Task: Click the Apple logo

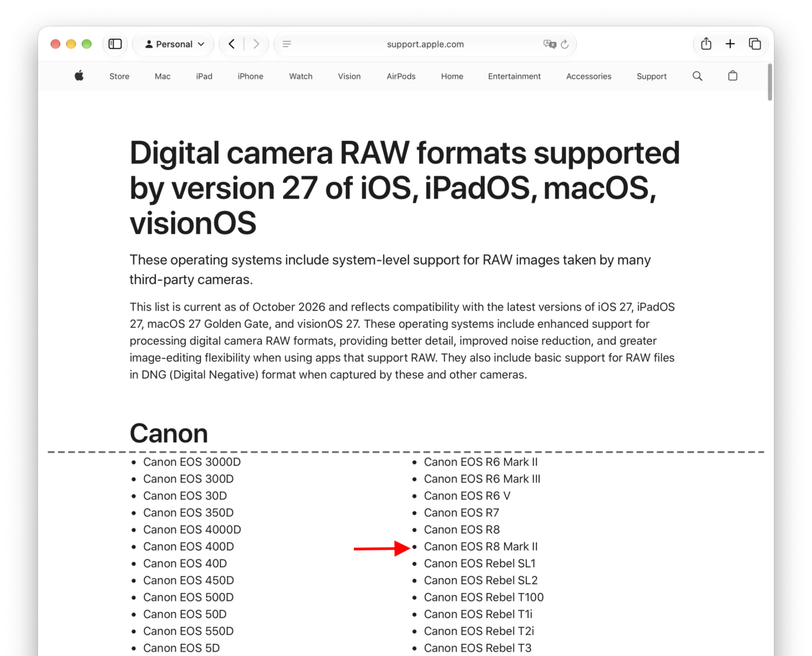Action: (79, 76)
